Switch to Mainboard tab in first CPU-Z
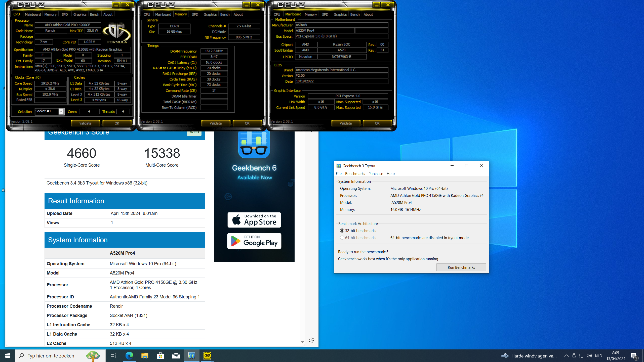Image resolution: width=644 pixels, height=362 pixels. pos(33,14)
